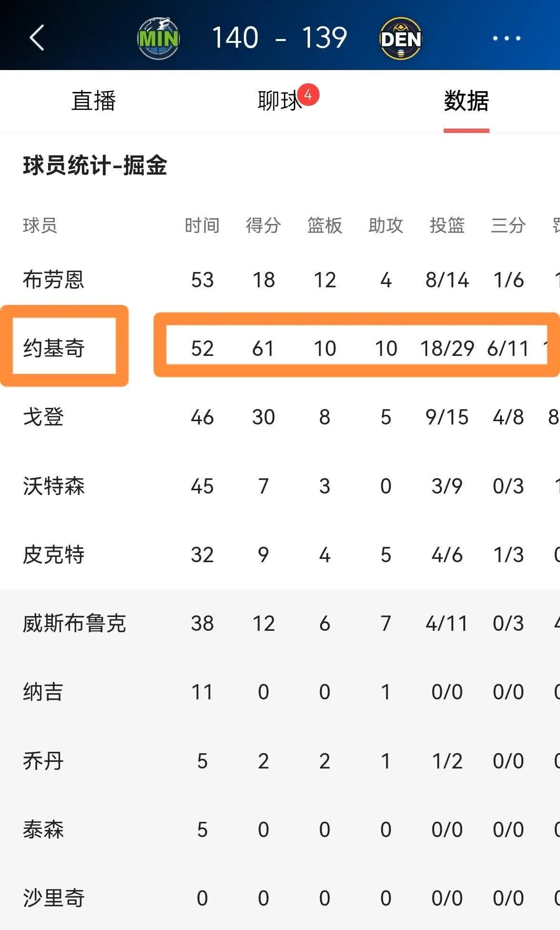The width and height of the screenshot is (560, 930).
Task: Switch to the 直播 tab
Action: tap(93, 101)
